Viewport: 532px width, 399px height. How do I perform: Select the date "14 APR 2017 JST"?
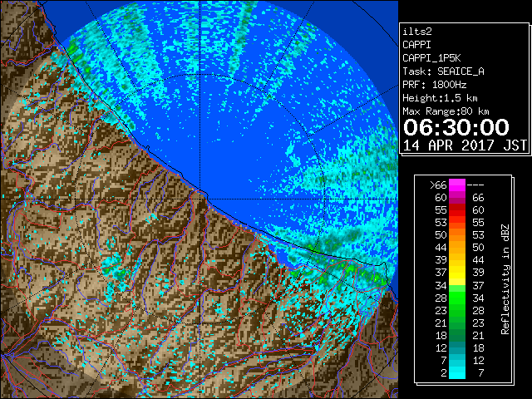tap(465, 145)
